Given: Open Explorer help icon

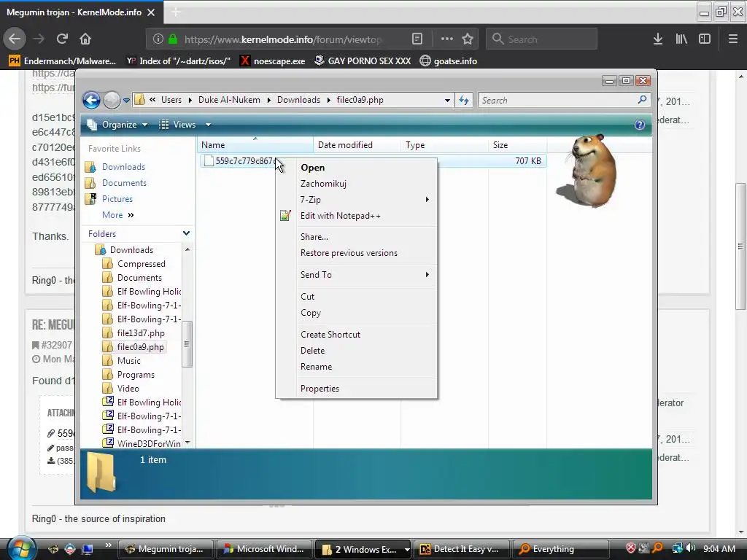Looking at the screenshot, I should [x=639, y=125].
